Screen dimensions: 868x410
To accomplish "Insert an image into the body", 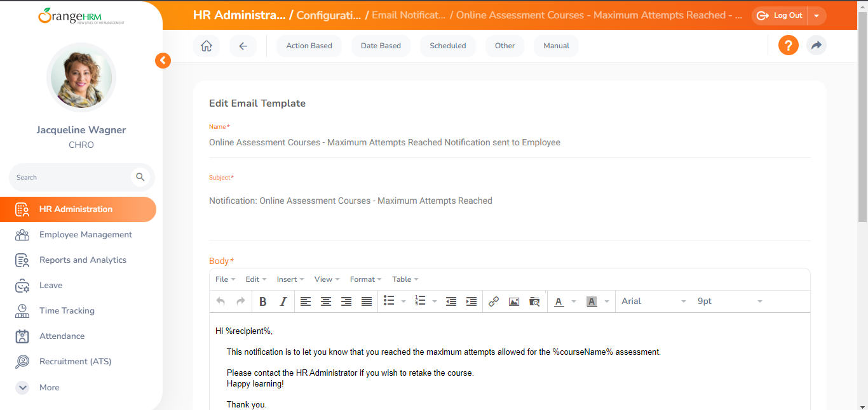I will (x=514, y=301).
